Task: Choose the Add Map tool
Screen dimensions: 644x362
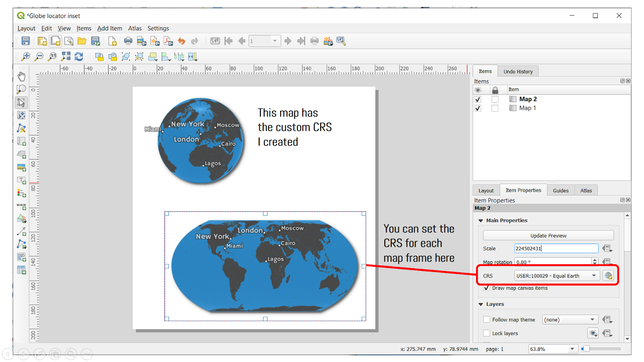Action: [x=21, y=142]
